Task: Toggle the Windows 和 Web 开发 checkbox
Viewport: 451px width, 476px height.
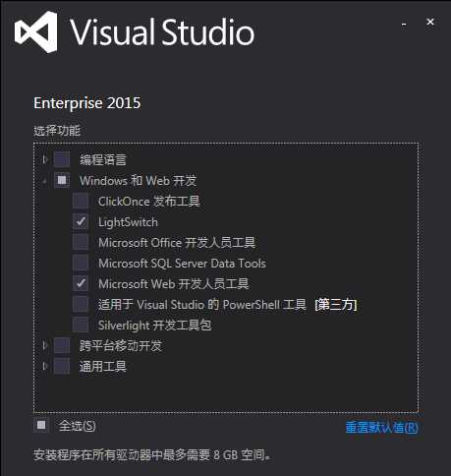Action: [62, 180]
